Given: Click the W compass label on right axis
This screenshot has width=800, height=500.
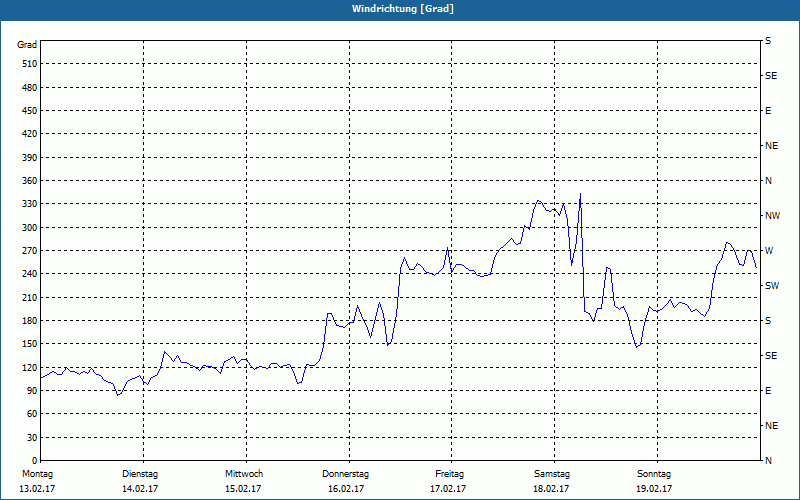Looking at the screenshot, I should [x=769, y=251].
